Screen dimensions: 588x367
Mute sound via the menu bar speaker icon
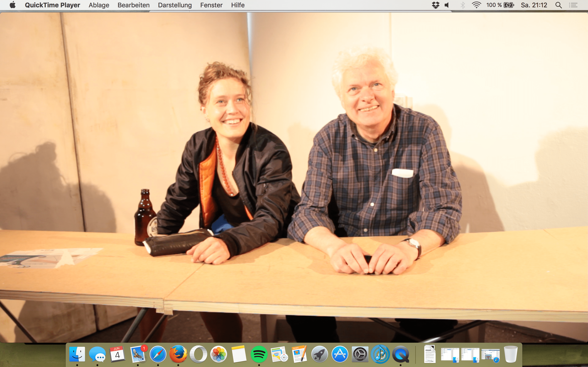(446, 5)
